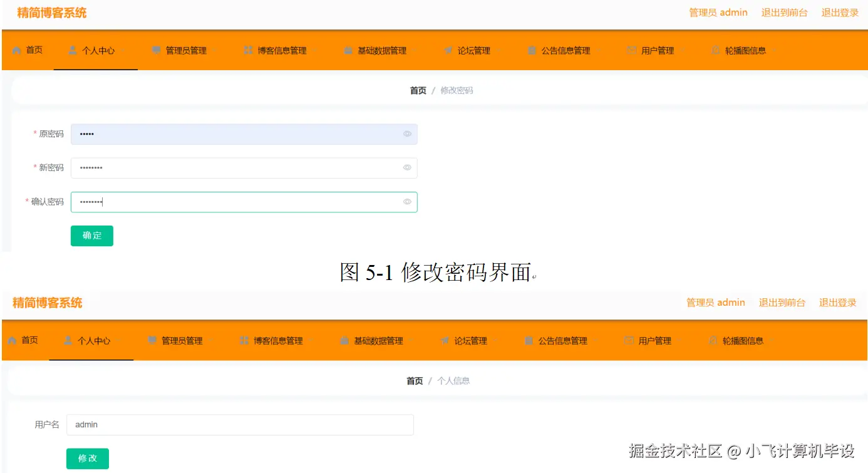This screenshot has width=868, height=473.
Task: Click the grid icon on 博客信息管理
Action: (247, 50)
